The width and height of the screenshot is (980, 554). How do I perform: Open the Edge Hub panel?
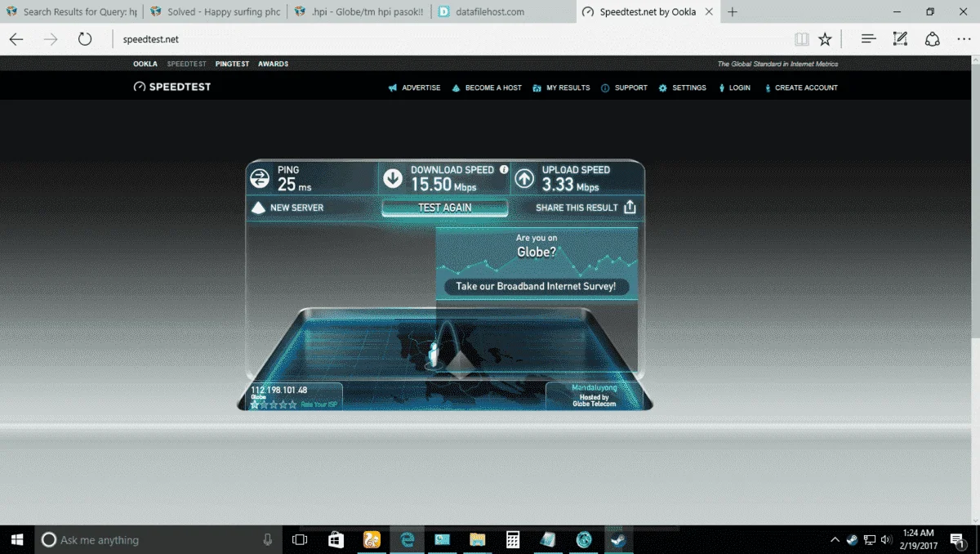pos(868,39)
